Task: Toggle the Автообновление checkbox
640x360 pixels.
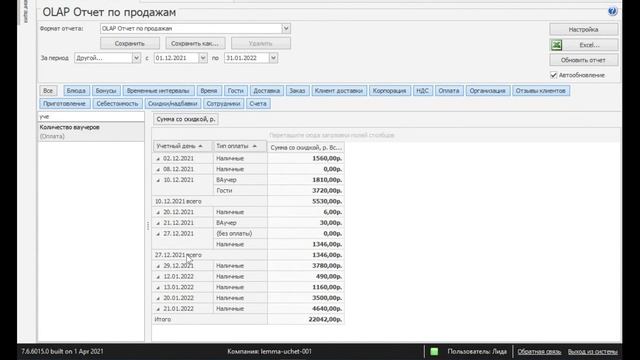Action: point(553,75)
